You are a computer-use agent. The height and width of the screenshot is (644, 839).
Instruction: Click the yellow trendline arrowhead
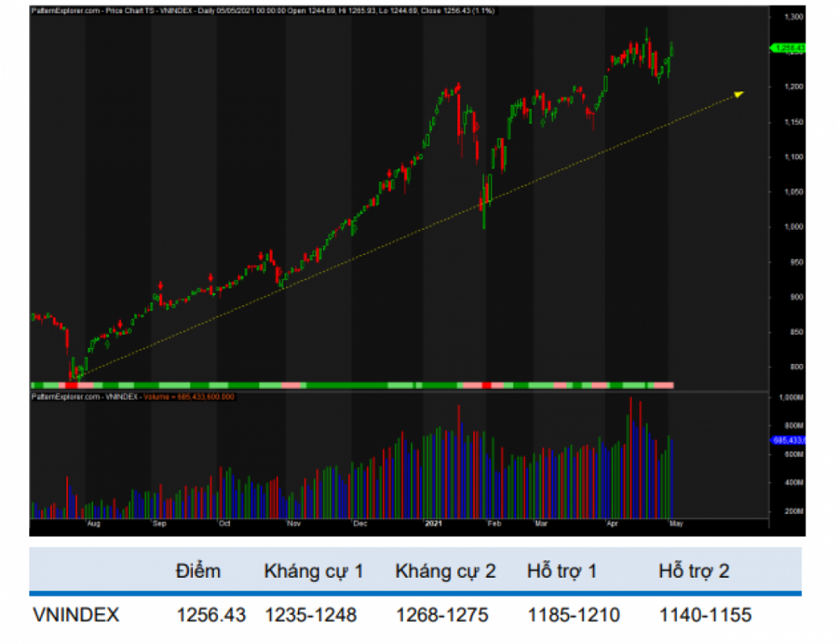tap(738, 94)
